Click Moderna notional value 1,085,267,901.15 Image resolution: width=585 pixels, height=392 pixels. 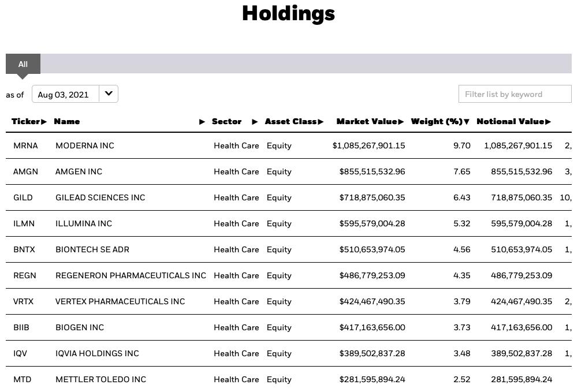(518, 145)
